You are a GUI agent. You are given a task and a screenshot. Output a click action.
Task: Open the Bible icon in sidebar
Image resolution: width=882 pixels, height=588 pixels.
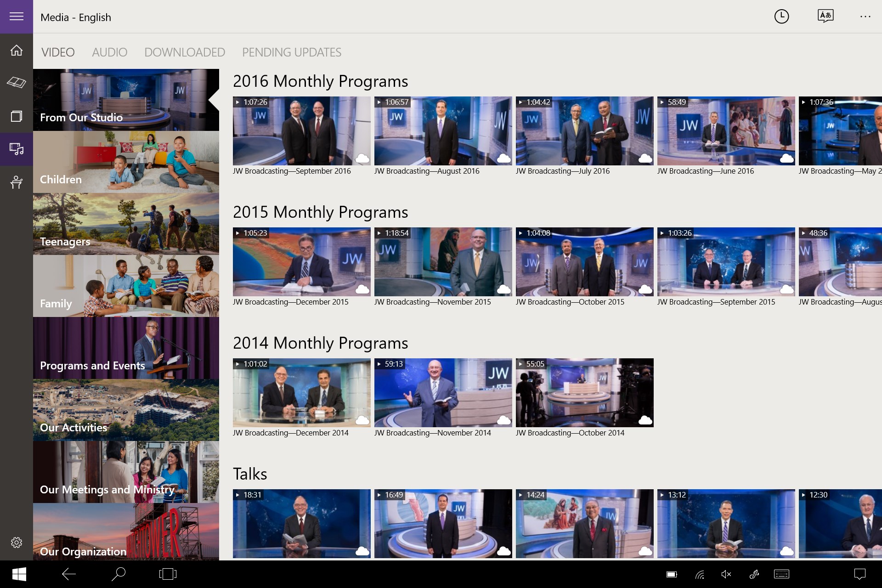pos(17,83)
